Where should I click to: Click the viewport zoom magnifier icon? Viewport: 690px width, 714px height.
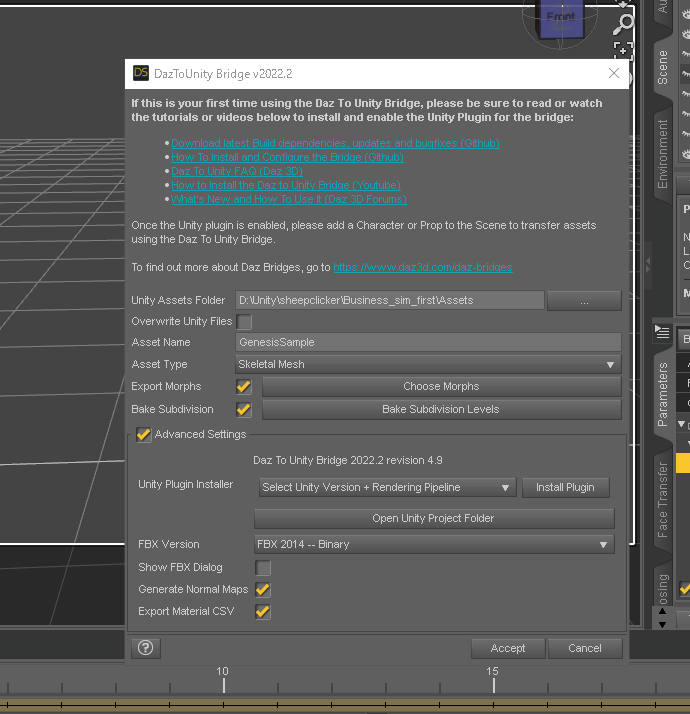coord(623,25)
